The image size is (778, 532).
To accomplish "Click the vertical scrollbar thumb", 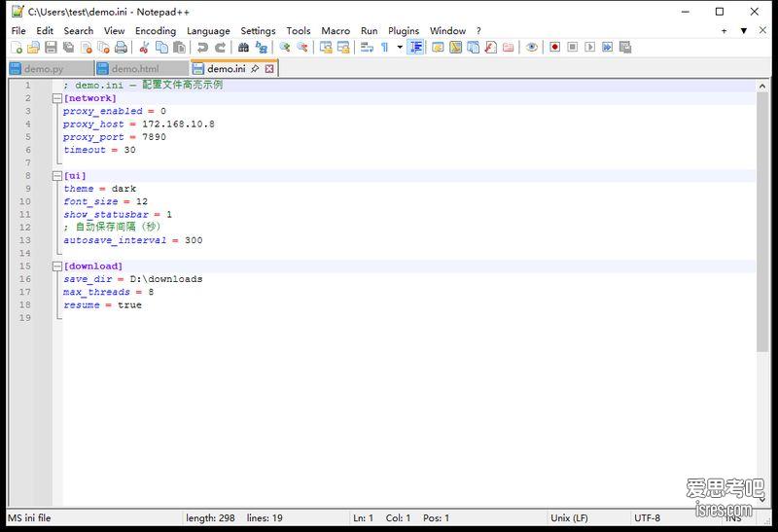I will pyautogui.click(x=762, y=222).
